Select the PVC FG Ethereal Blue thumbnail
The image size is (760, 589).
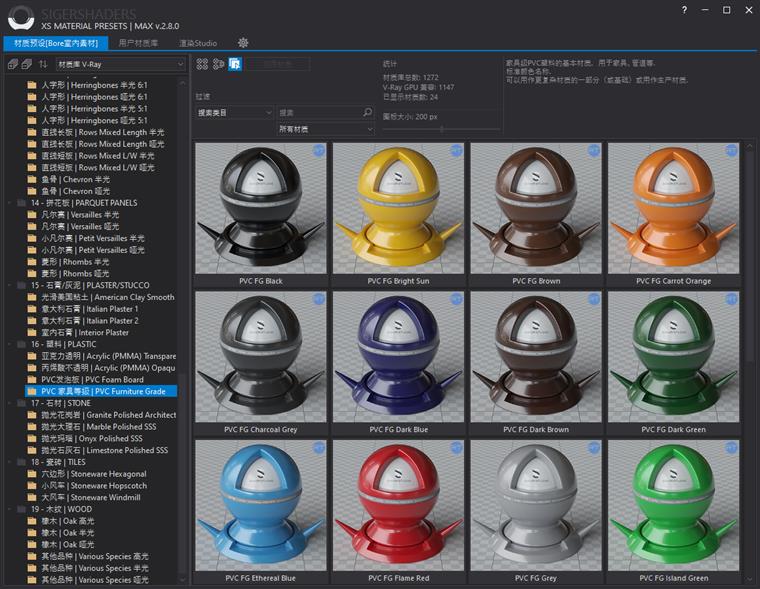261,506
